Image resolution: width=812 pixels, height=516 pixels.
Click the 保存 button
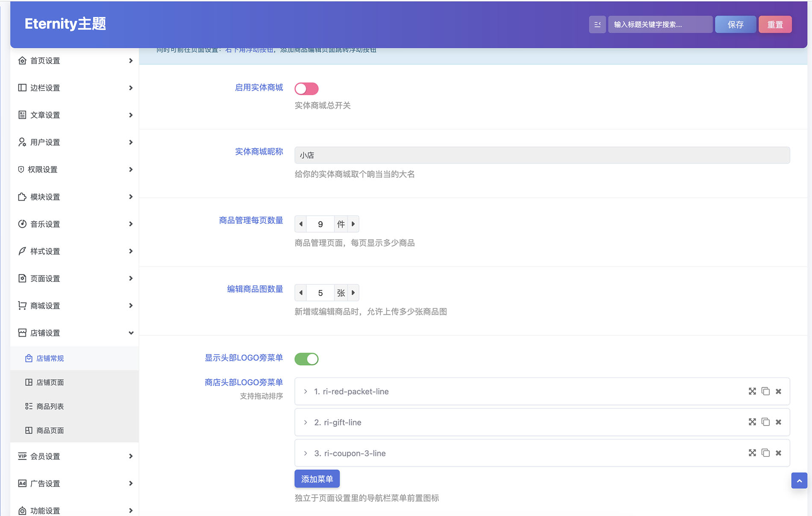tap(735, 24)
